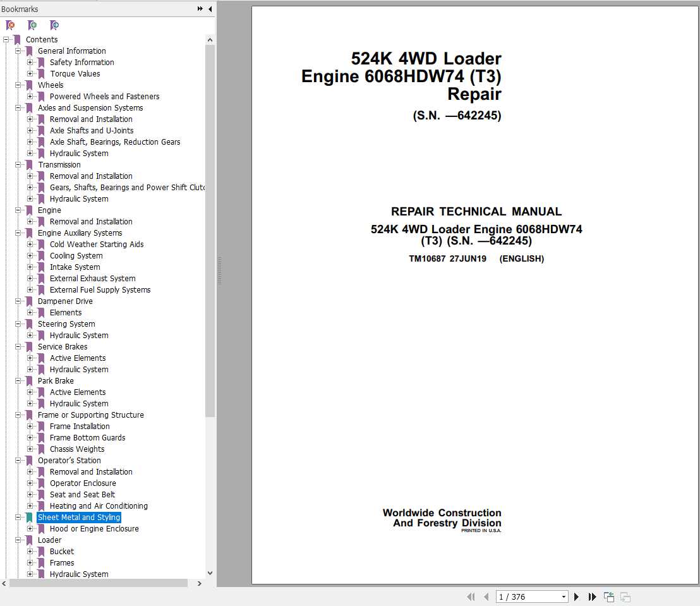Go to the next page
This screenshot has width=700, height=606.
tap(576, 597)
